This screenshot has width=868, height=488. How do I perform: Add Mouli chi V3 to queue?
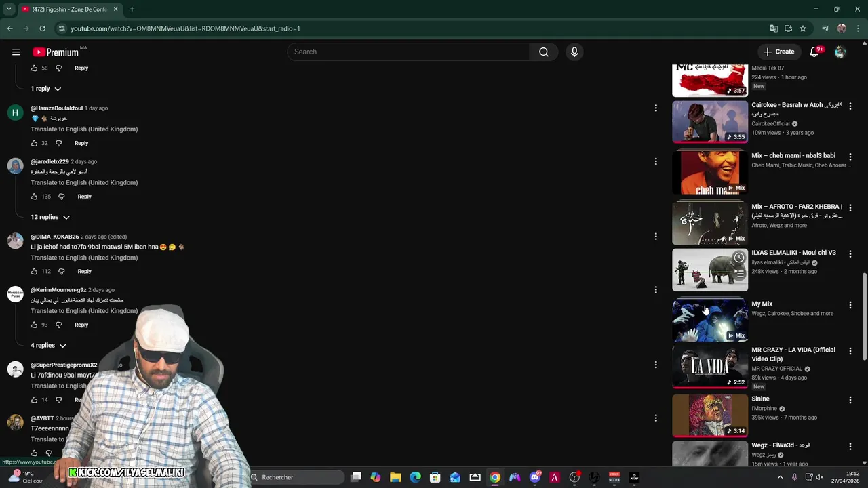pyautogui.click(x=739, y=274)
